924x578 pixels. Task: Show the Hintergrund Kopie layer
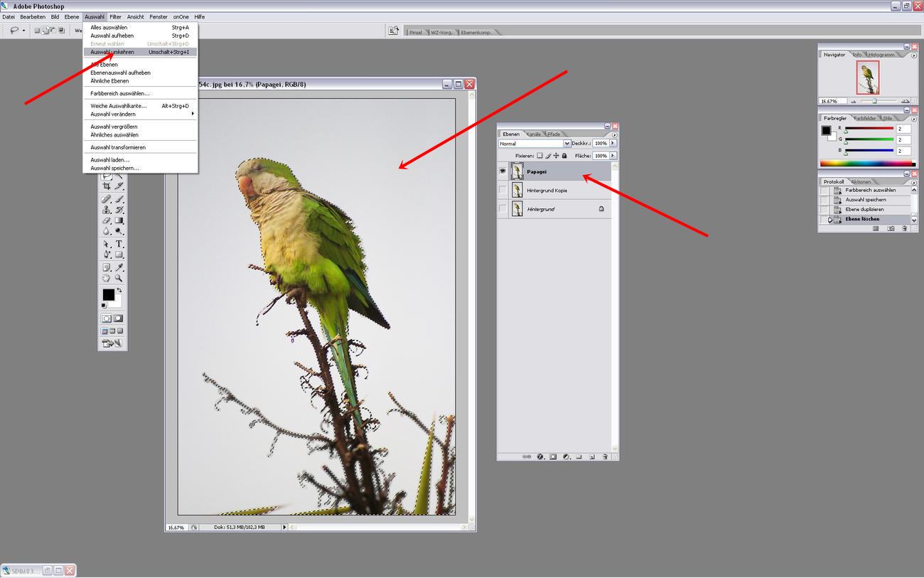coord(503,190)
